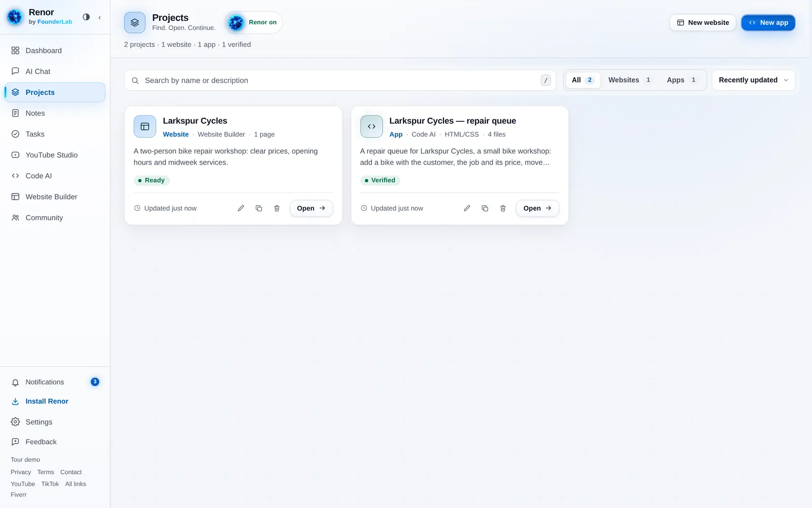Edit the repair queue app pencil icon
The width and height of the screenshot is (812, 508).
point(467,208)
